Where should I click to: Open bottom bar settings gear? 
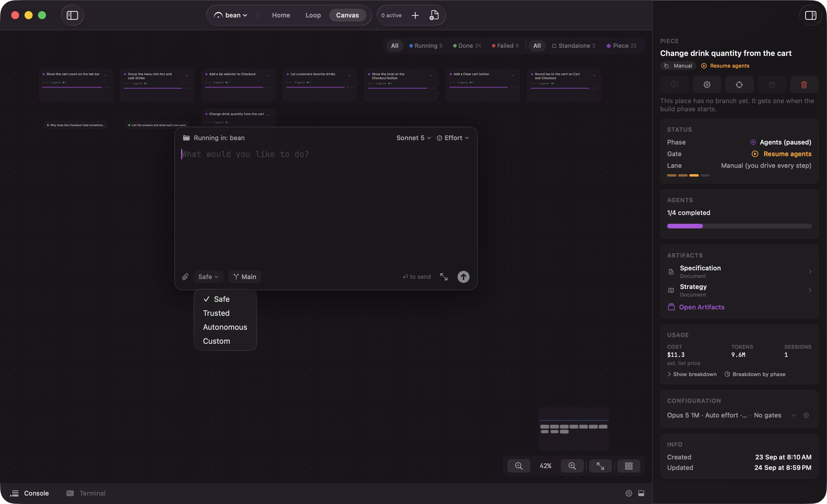click(x=629, y=493)
